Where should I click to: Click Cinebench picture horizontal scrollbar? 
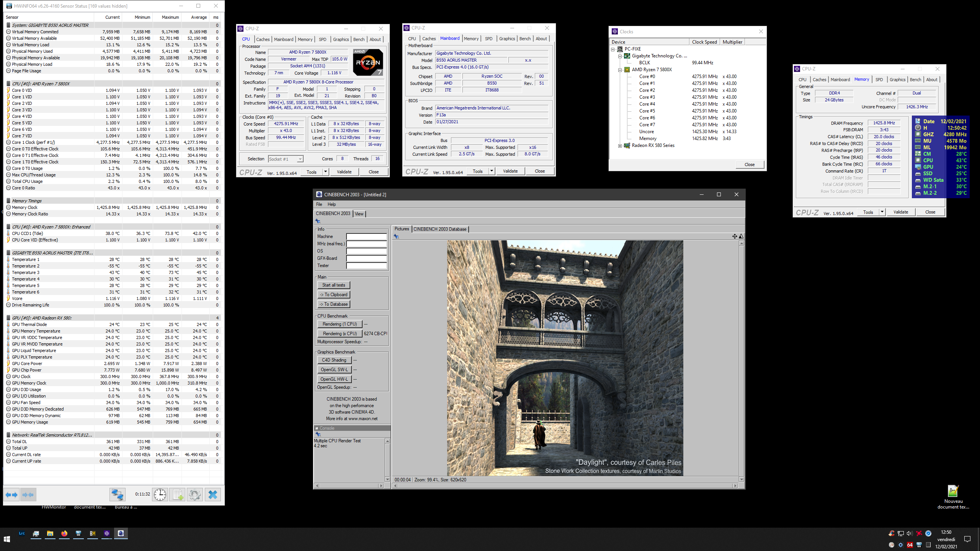pyautogui.click(x=565, y=486)
